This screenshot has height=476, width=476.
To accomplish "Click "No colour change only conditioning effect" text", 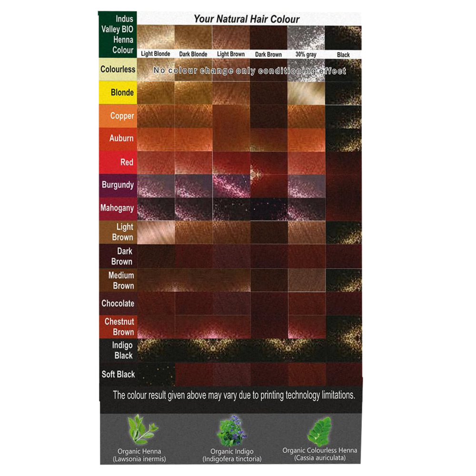I will click(x=249, y=71).
